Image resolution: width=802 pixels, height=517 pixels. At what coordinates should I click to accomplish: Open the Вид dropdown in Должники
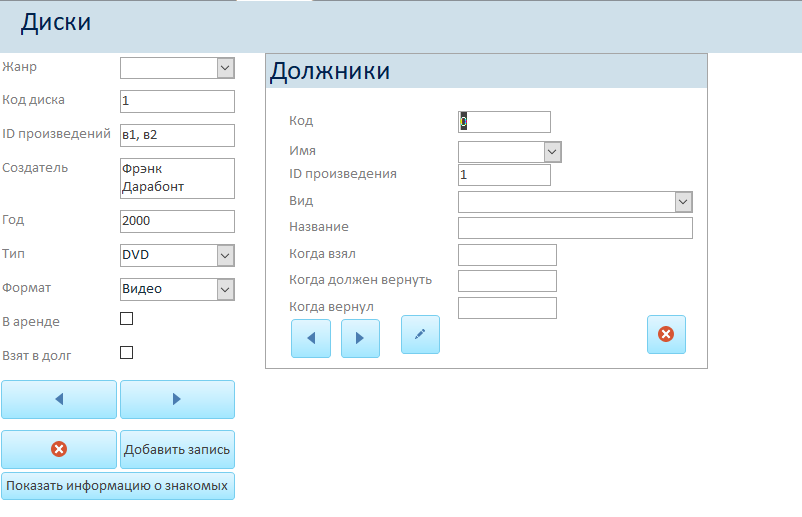(683, 202)
